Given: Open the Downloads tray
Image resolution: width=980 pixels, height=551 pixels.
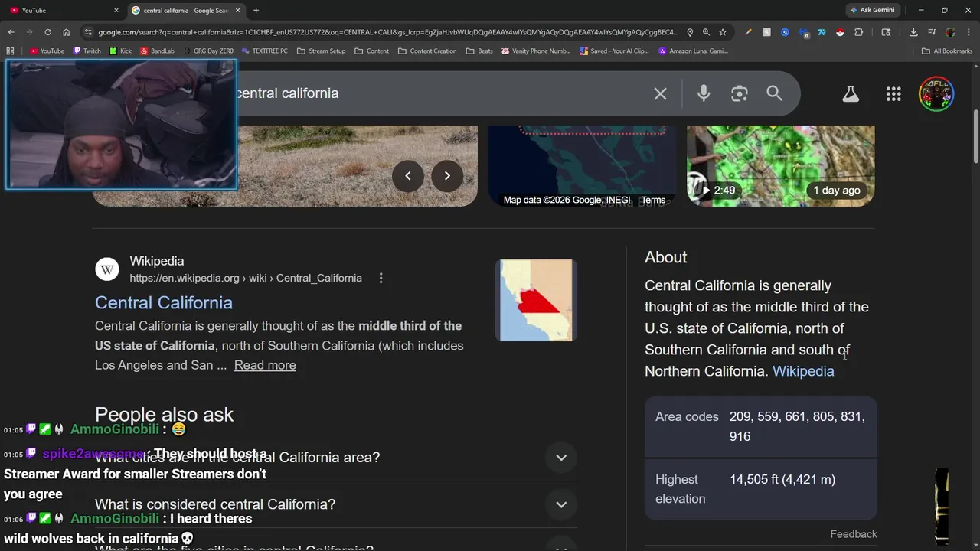Looking at the screenshot, I should coord(913,32).
